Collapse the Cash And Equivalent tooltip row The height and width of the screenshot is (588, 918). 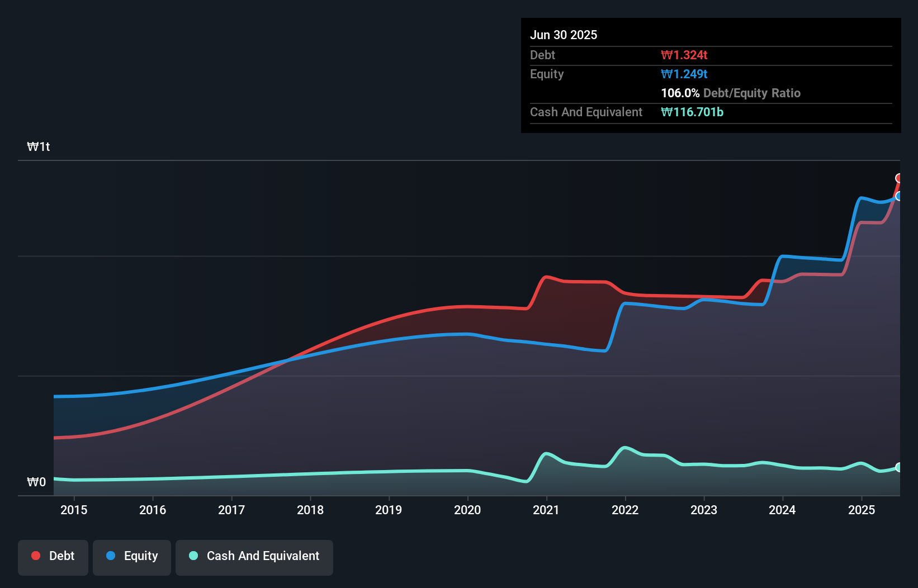click(x=586, y=112)
